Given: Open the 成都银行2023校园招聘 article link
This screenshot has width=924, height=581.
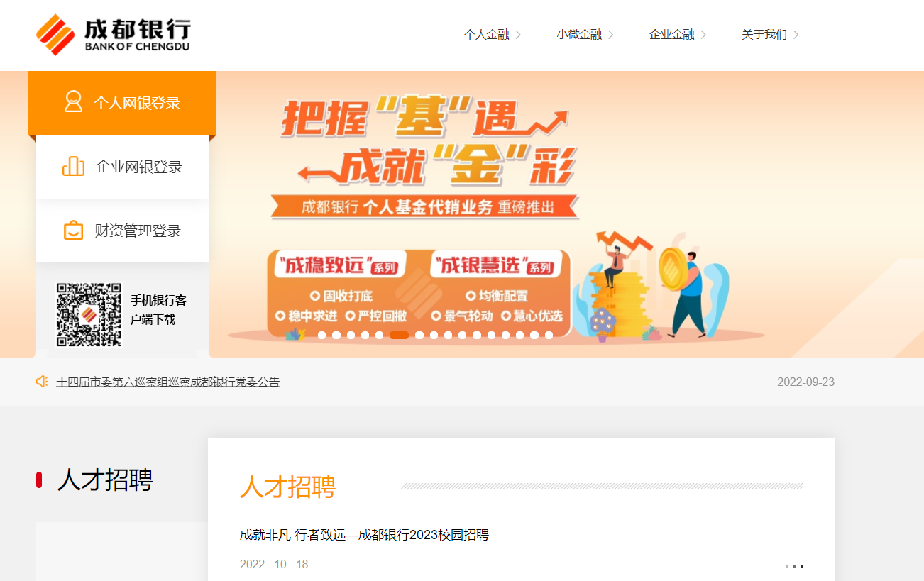Looking at the screenshot, I should coord(364,535).
